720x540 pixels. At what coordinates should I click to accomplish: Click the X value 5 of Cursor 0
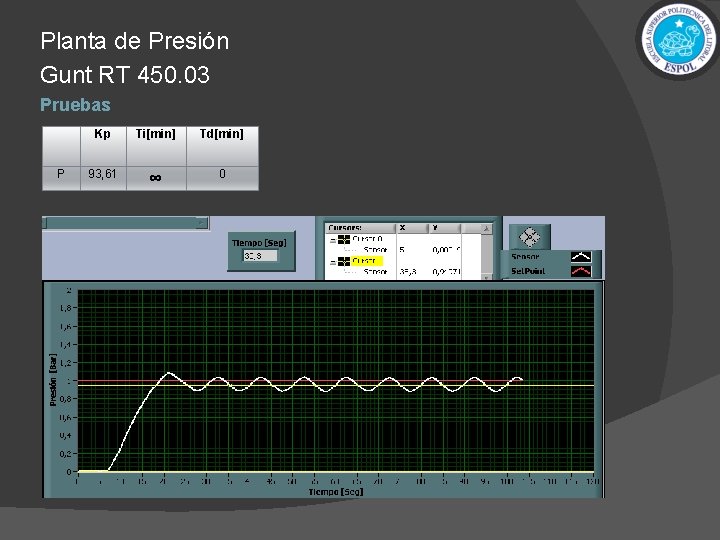pos(402,250)
